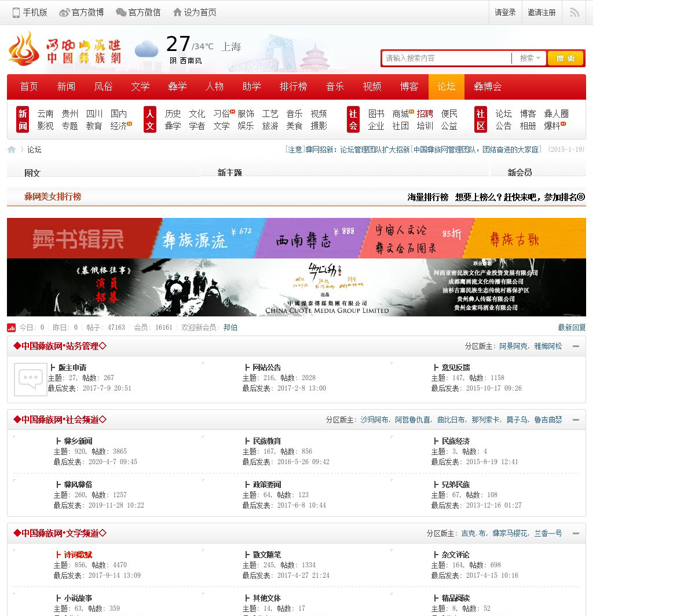This screenshot has width=695, height=616.
Task: Click the forum statistics chart icon
Action: pyautogui.click(x=12, y=327)
